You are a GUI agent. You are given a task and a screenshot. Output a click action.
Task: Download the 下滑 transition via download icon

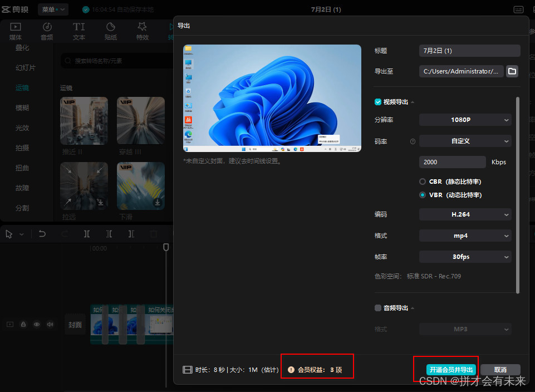tap(158, 202)
